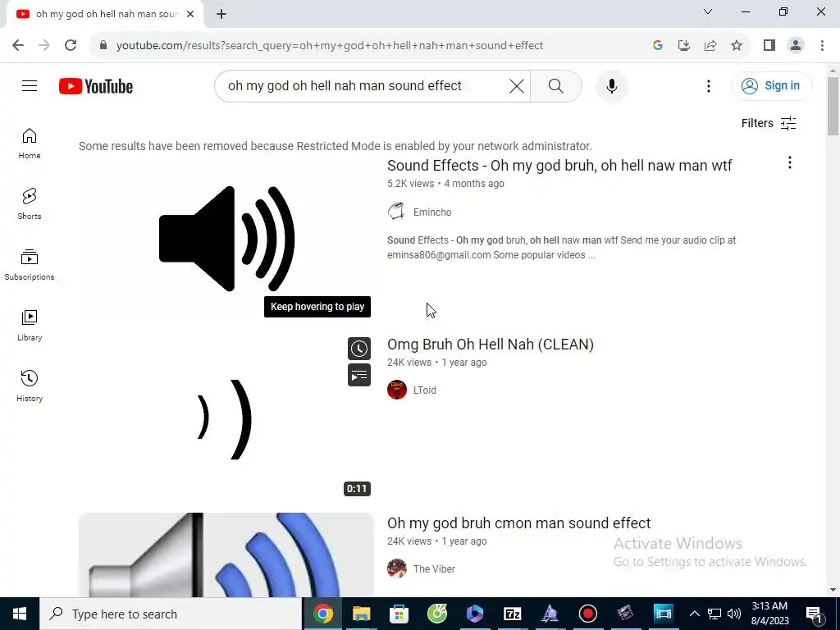Viewport: 840px width, 630px height.
Task: Open the YouTube guide hamburger menu
Action: [30, 85]
